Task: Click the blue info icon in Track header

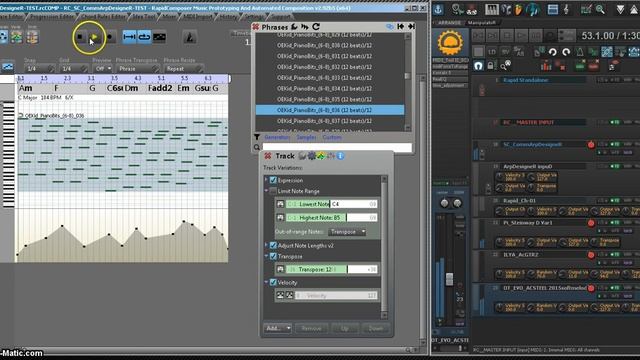Action: click(x=340, y=156)
